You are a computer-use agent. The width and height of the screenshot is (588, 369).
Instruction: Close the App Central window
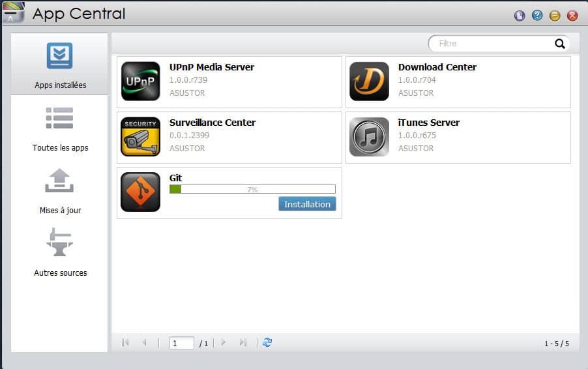(x=572, y=16)
